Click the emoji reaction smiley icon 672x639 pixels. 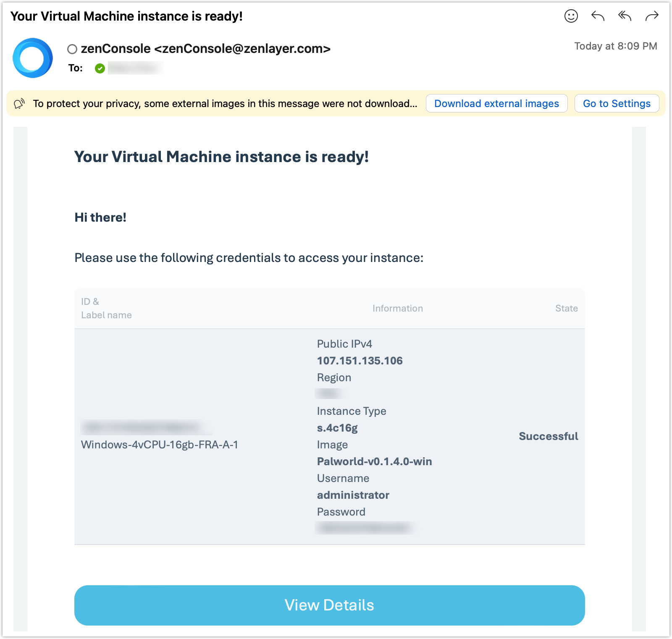coord(571,16)
